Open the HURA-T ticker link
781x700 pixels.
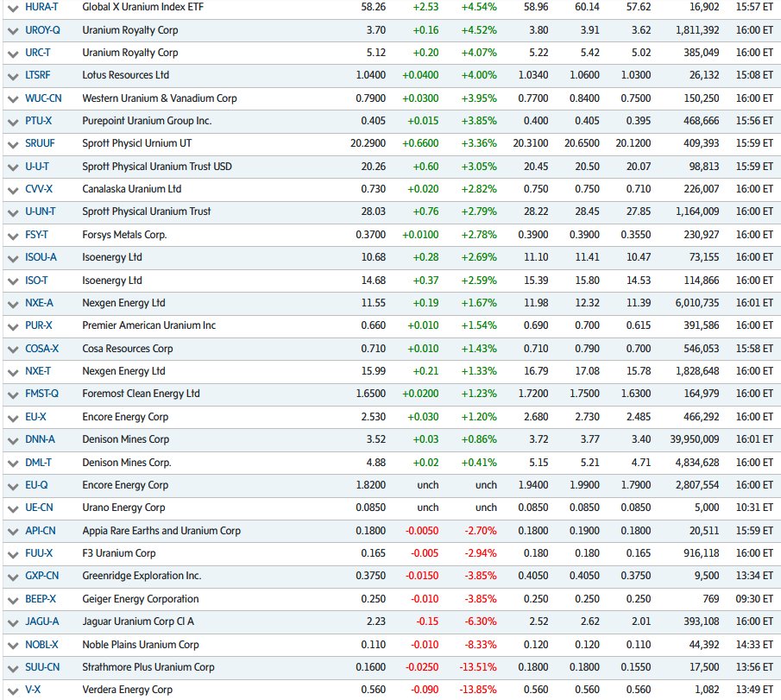[x=41, y=7]
